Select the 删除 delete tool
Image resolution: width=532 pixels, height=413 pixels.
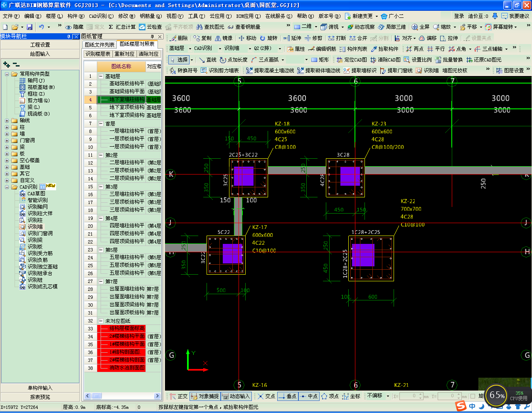coord(179,38)
